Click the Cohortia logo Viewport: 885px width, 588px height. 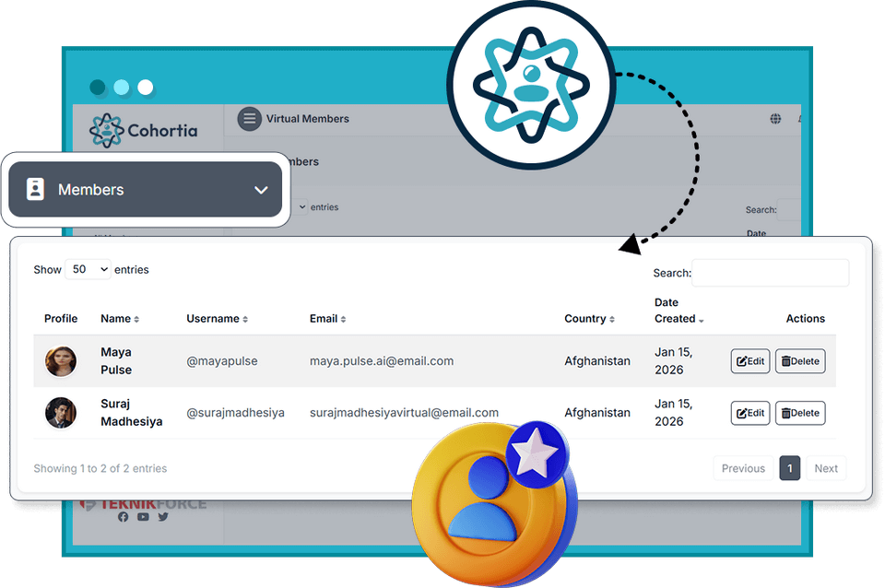tap(144, 130)
